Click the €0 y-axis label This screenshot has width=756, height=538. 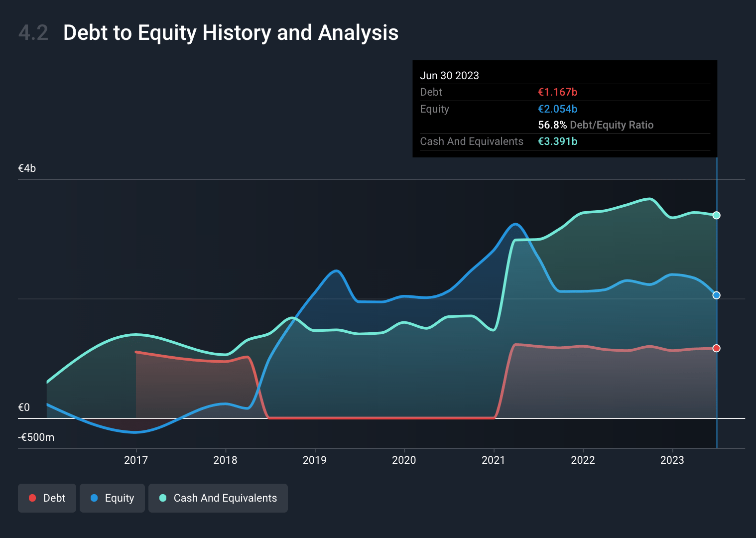click(24, 407)
